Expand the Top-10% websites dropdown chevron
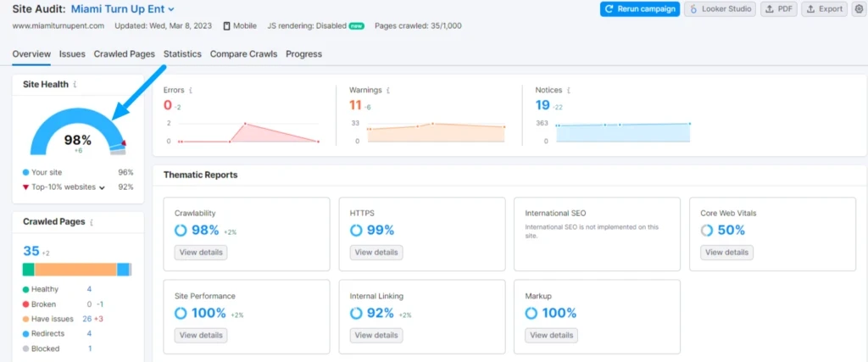Image resolution: width=868 pixels, height=362 pixels. click(102, 187)
